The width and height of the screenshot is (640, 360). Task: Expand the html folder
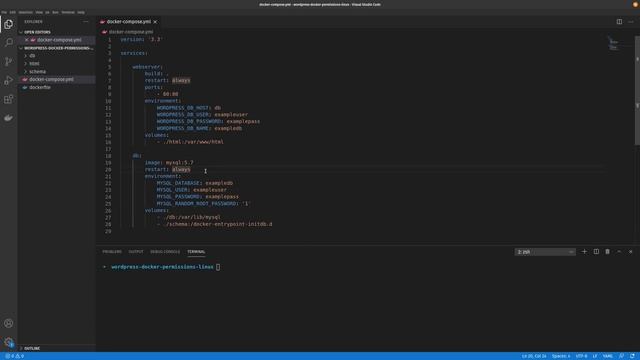[x=34, y=64]
